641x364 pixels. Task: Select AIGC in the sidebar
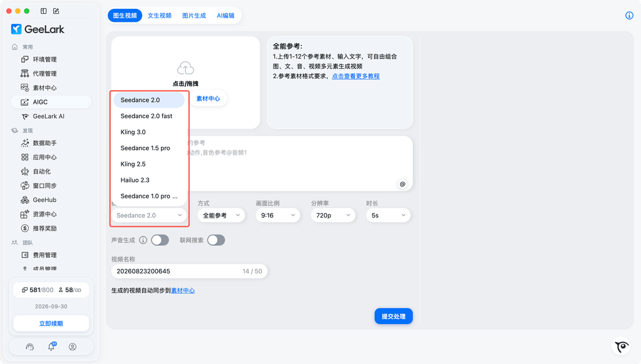51,102
